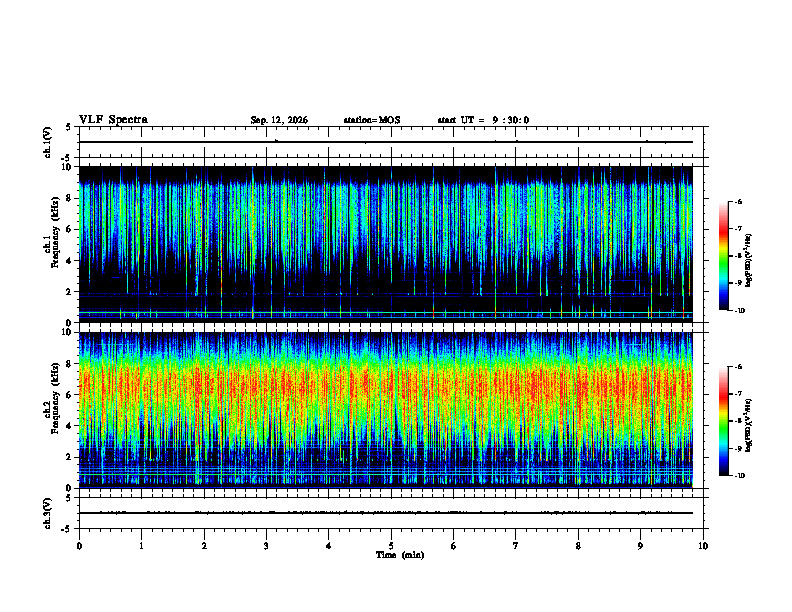The image size is (792, 612).
Task: Click the ch.1 spectrogram panel
Action: [x=385, y=244]
